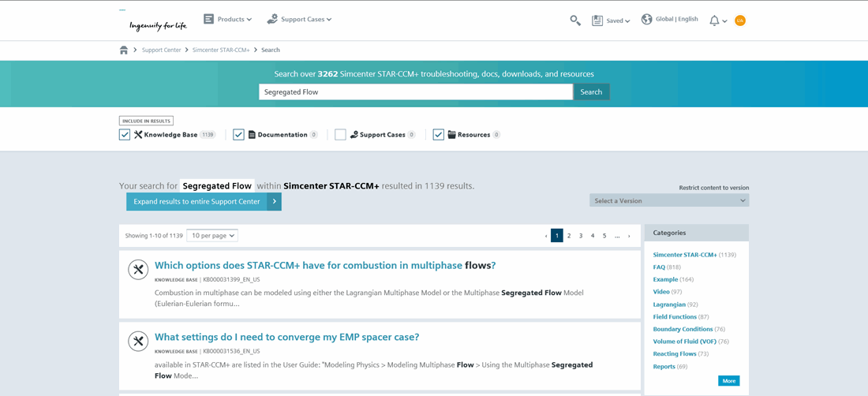The height and width of the screenshot is (396, 868).
Task: Open the orange user avatar
Action: [740, 21]
